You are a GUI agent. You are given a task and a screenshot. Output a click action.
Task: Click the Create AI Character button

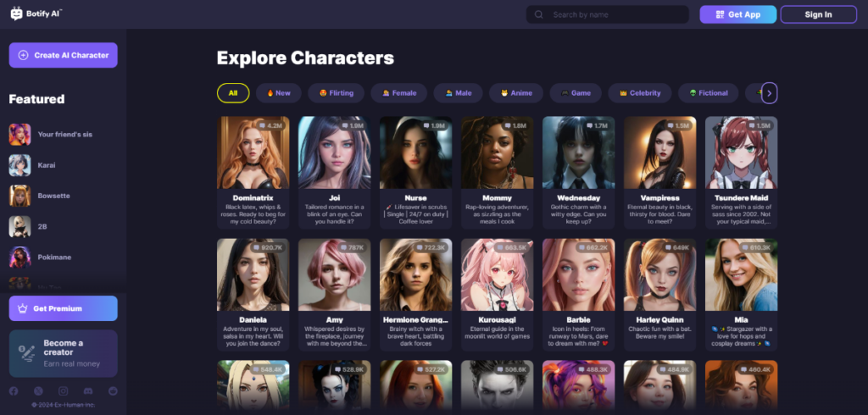(x=63, y=55)
